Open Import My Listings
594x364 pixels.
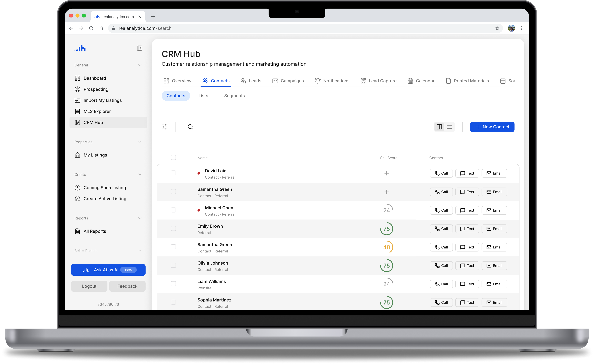(102, 100)
